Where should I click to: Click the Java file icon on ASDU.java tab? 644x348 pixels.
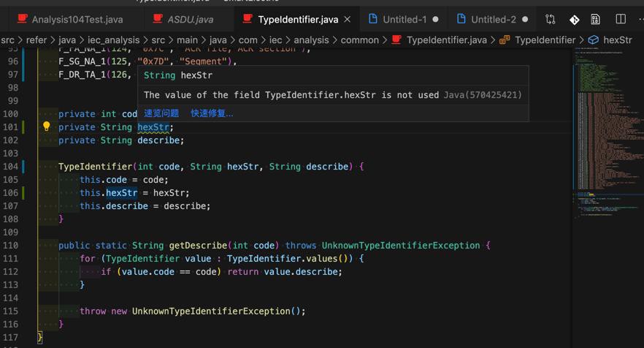point(157,18)
